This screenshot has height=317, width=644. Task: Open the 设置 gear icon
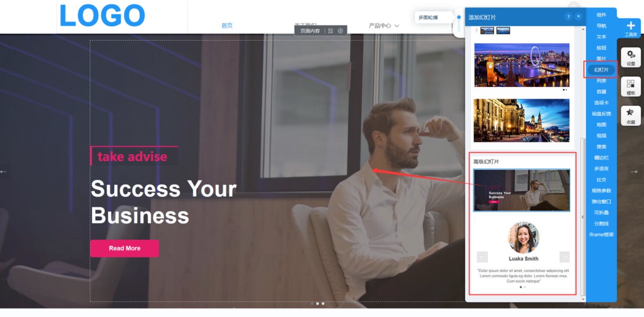pos(631,57)
